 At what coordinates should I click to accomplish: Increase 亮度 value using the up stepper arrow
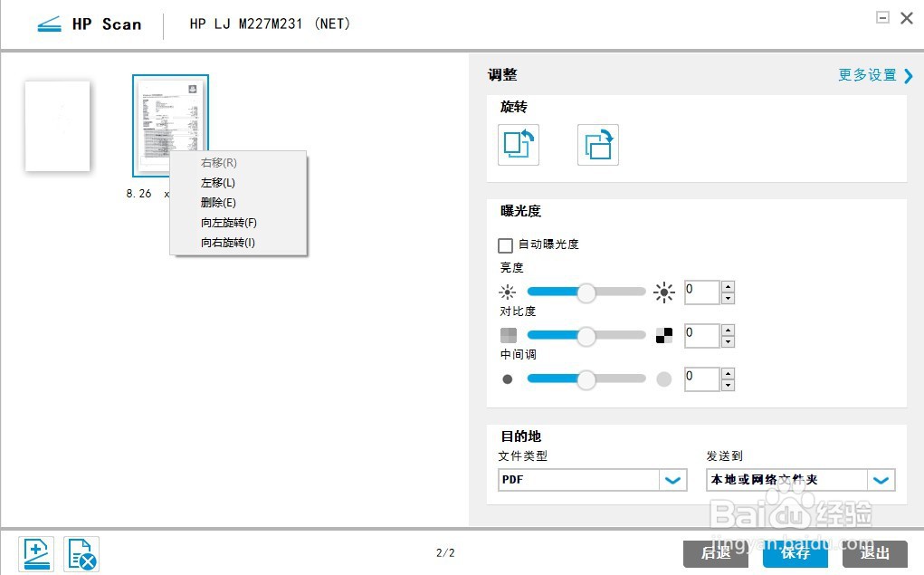tap(728, 287)
